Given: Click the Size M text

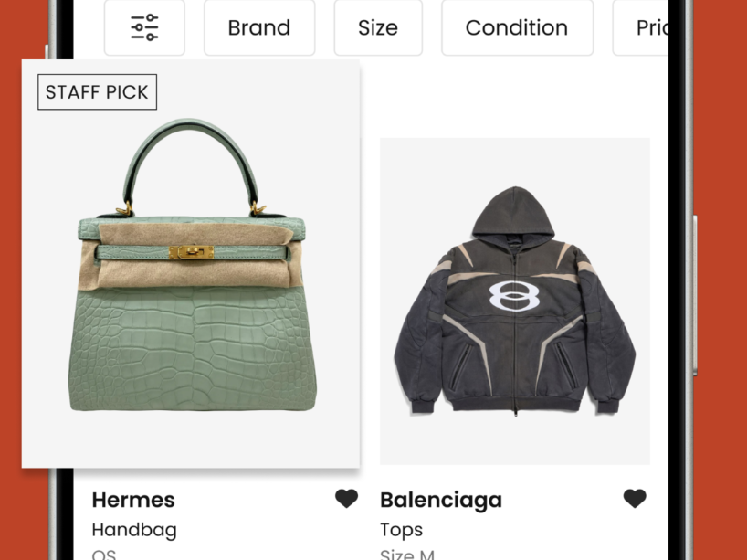Looking at the screenshot, I should [x=407, y=554].
